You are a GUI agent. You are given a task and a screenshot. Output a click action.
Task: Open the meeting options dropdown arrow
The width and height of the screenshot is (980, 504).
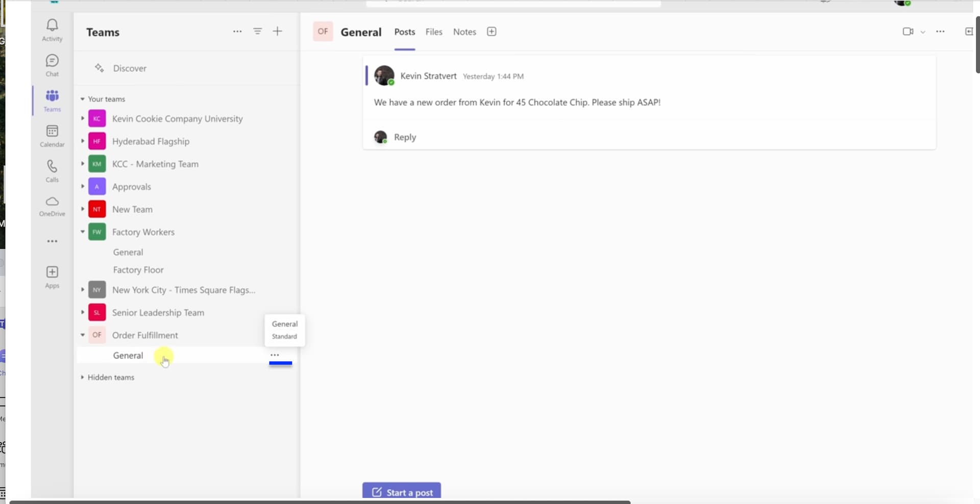(x=923, y=32)
